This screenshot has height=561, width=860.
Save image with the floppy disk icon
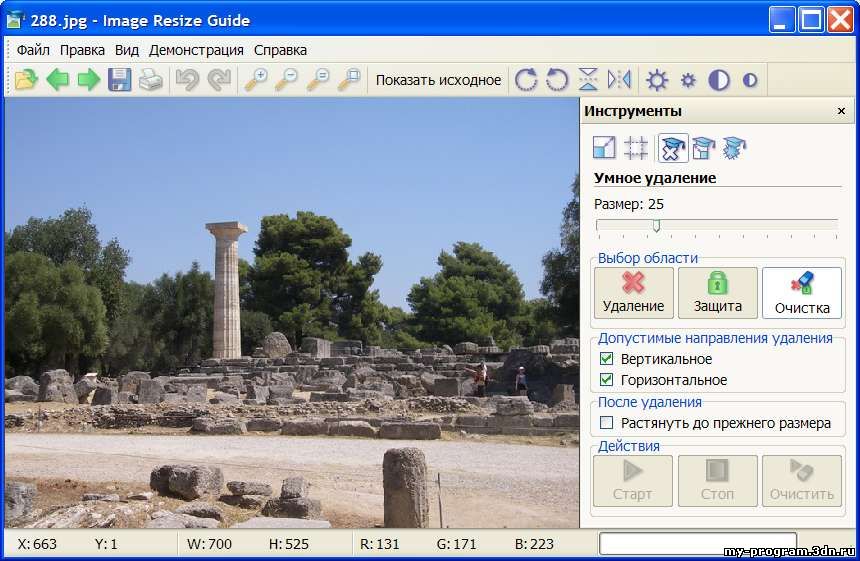(120, 80)
